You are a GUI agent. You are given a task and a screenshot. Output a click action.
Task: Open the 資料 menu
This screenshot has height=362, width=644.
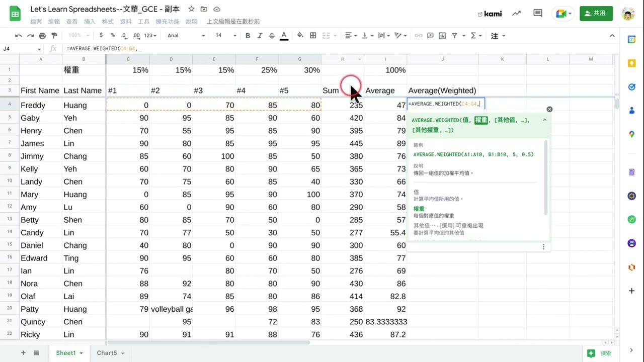[126, 22]
